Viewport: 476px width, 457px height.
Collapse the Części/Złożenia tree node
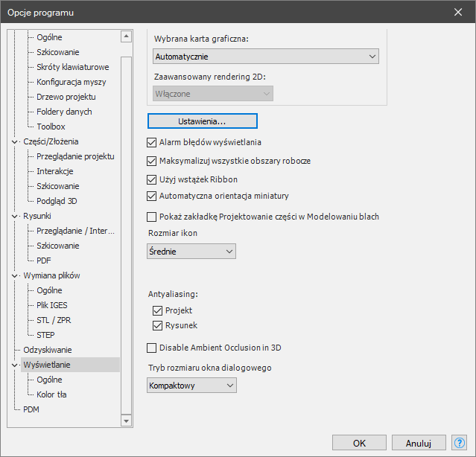click(15, 141)
